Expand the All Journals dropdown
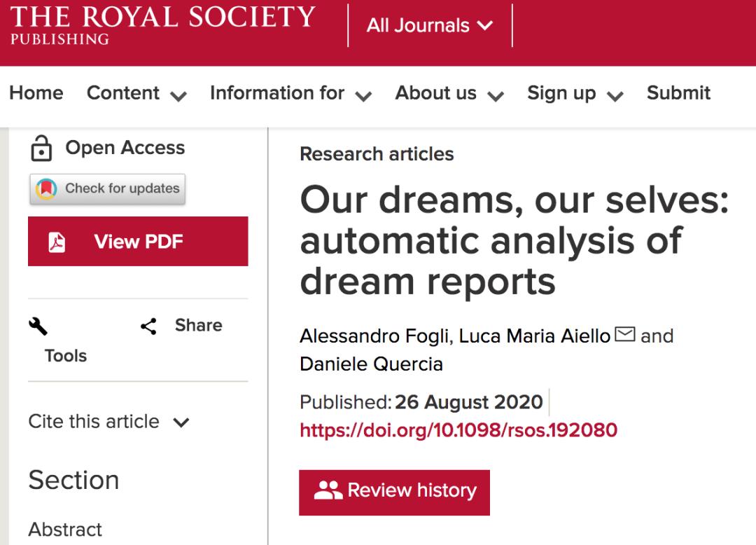Viewport: 756px width, 545px height. pos(430,25)
